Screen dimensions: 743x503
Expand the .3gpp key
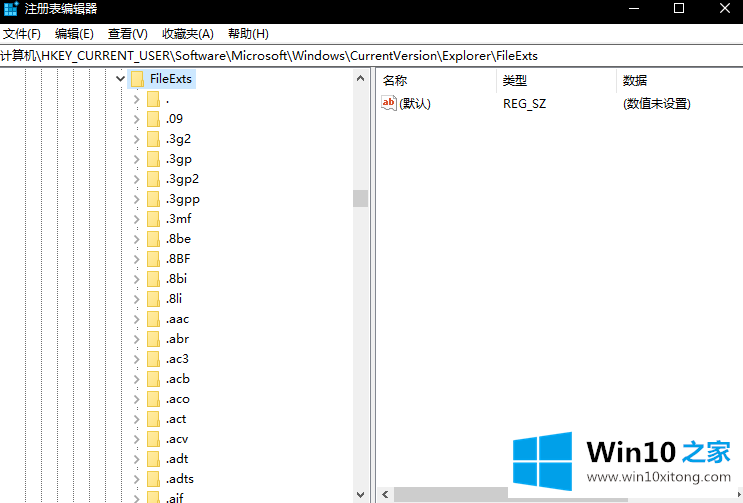click(x=136, y=199)
